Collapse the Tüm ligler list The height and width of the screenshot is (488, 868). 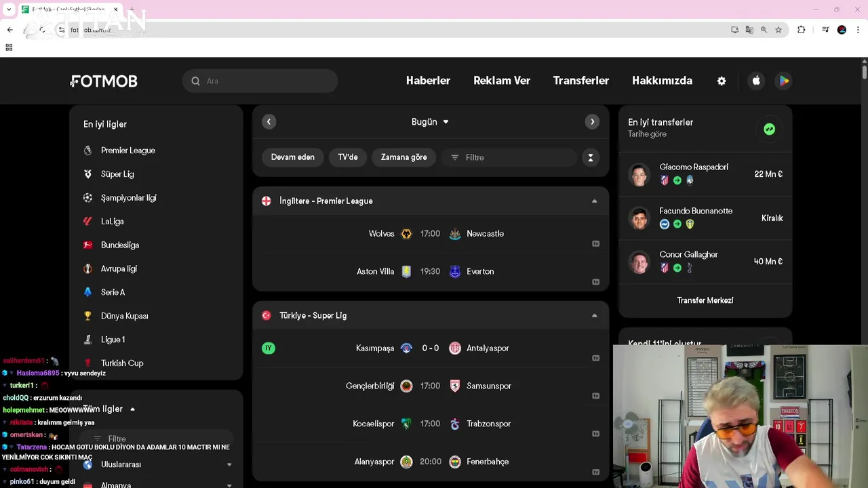click(x=132, y=409)
